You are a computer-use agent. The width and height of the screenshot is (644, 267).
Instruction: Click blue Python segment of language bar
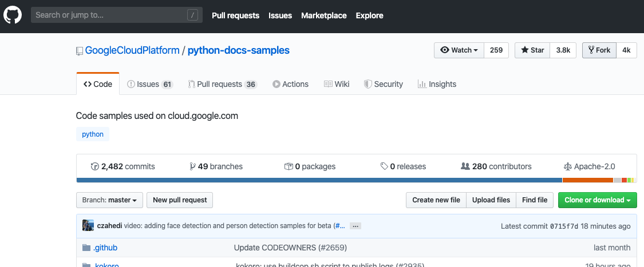(x=319, y=180)
